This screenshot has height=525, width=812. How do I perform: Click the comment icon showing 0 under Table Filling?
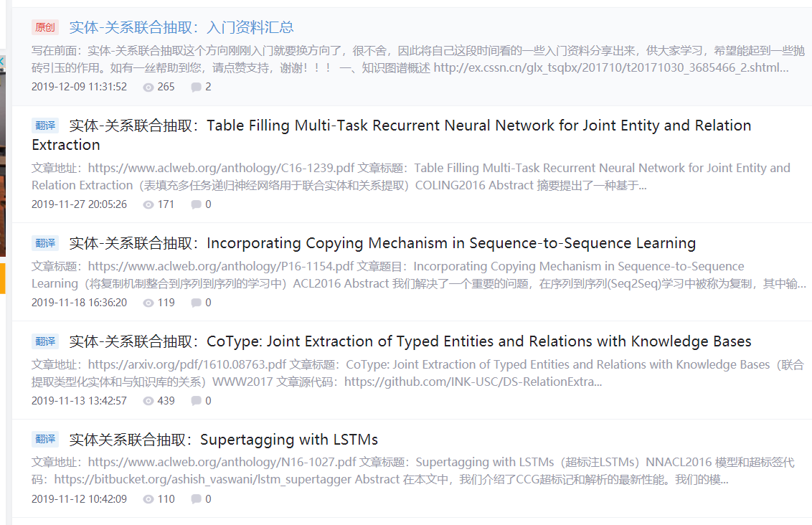197,204
